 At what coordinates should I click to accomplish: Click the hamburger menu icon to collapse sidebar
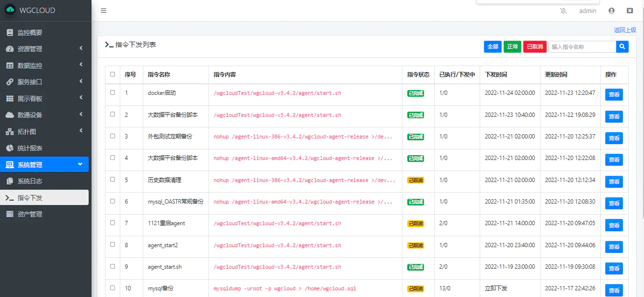pos(103,11)
